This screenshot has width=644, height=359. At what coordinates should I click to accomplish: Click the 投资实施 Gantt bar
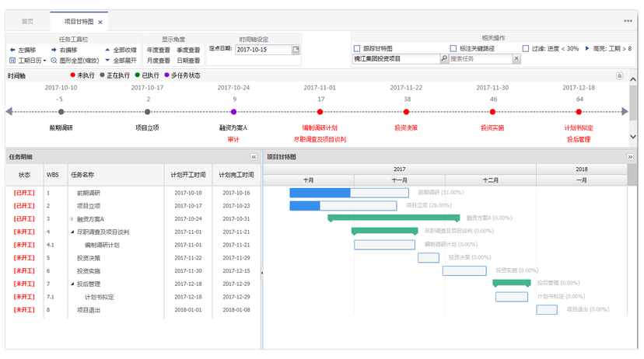click(x=464, y=270)
